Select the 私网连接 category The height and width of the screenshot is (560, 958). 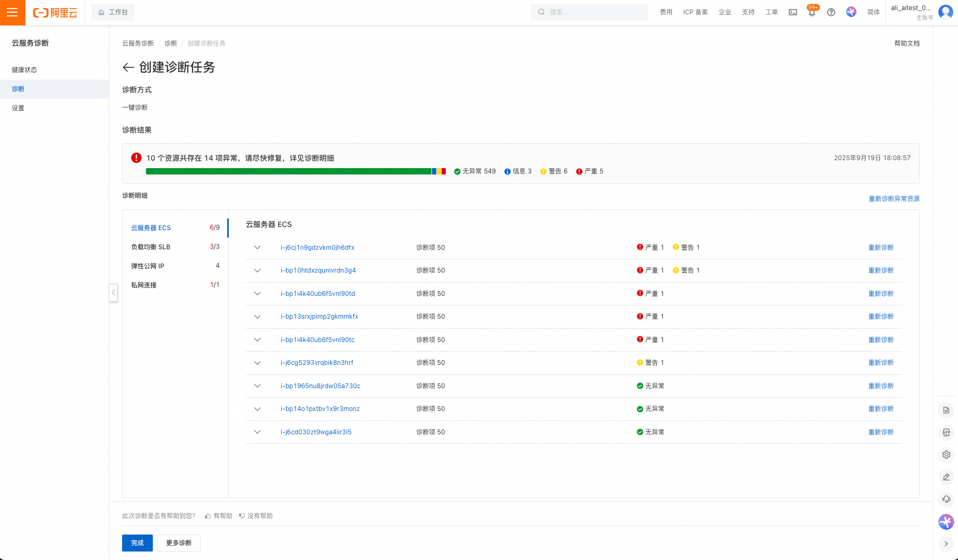click(x=175, y=285)
